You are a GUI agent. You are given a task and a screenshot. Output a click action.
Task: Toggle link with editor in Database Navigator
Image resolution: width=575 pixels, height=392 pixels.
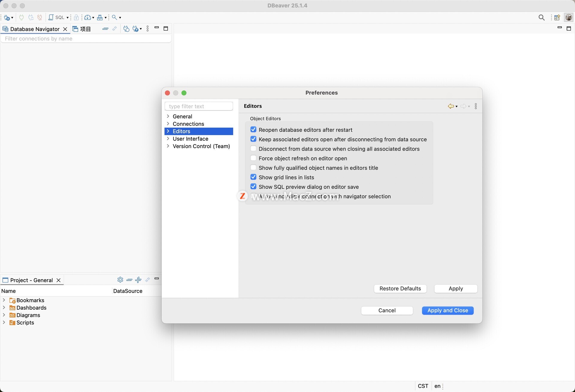point(114,29)
